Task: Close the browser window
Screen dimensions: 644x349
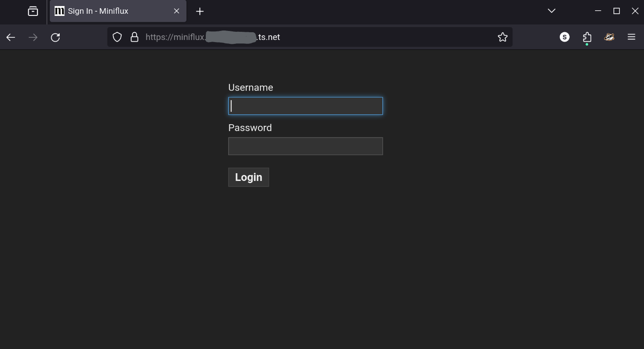Action: (635, 11)
